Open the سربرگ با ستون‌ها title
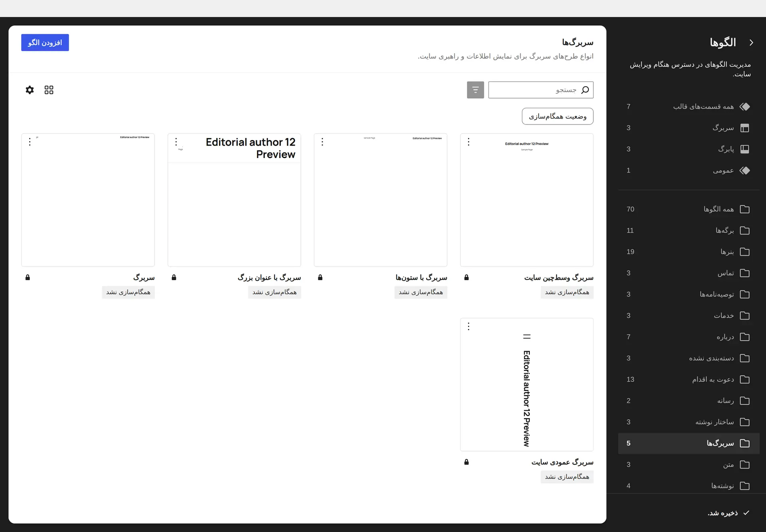 tap(421, 277)
